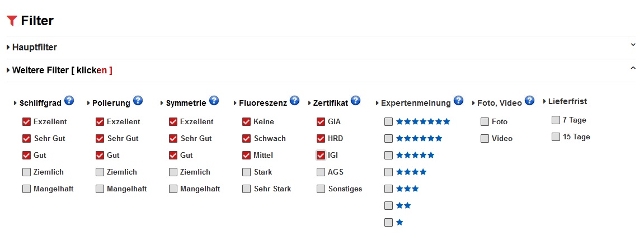Open the Polierung help icon
This screenshot has height=249, width=644.
[138, 101]
